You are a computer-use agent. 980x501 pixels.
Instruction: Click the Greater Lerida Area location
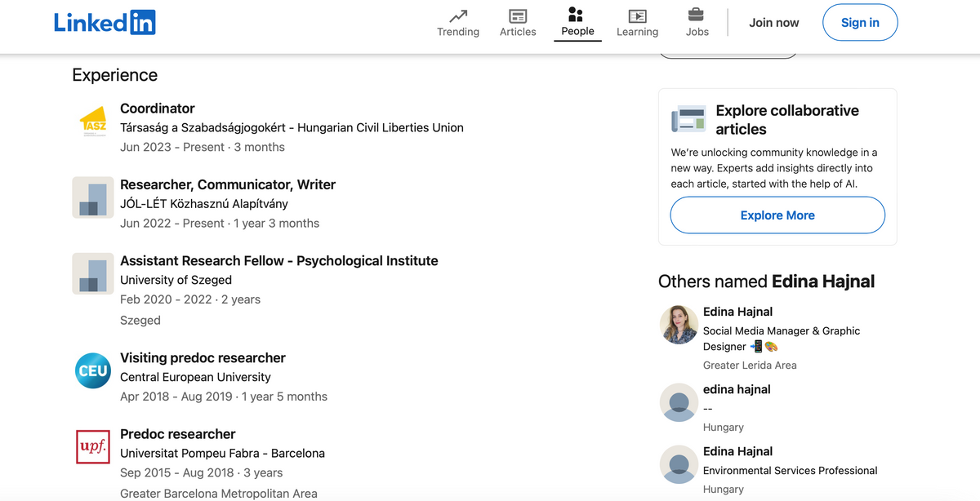click(750, 366)
